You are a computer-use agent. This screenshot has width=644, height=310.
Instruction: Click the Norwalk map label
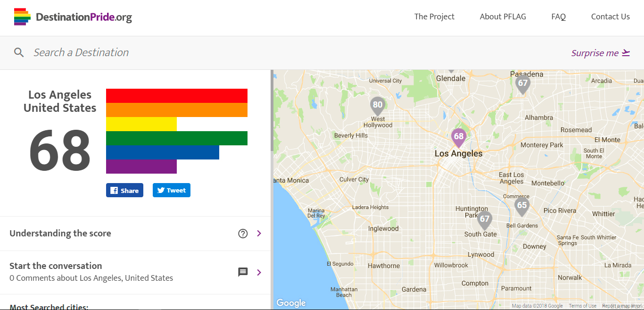pos(570,277)
